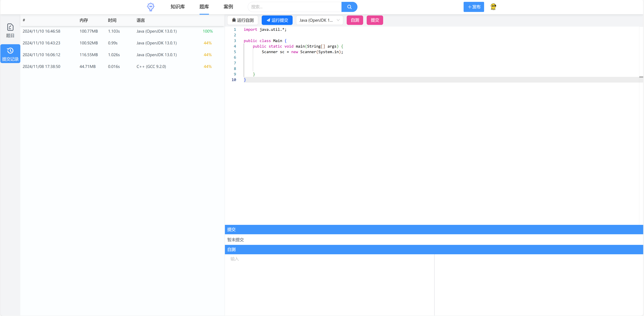Click the magnifier search button
Viewport: 644px width, 316px height.
349,7
